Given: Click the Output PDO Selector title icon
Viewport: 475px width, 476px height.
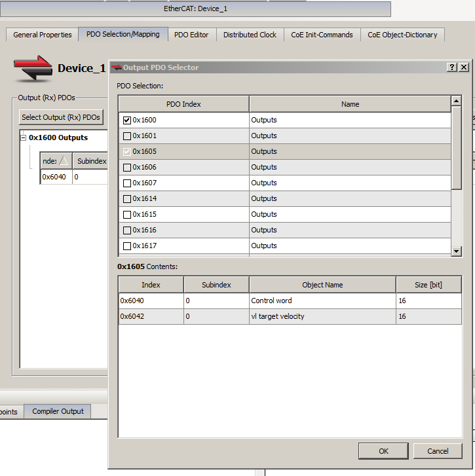Looking at the screenshot, I should coord(117,67).
